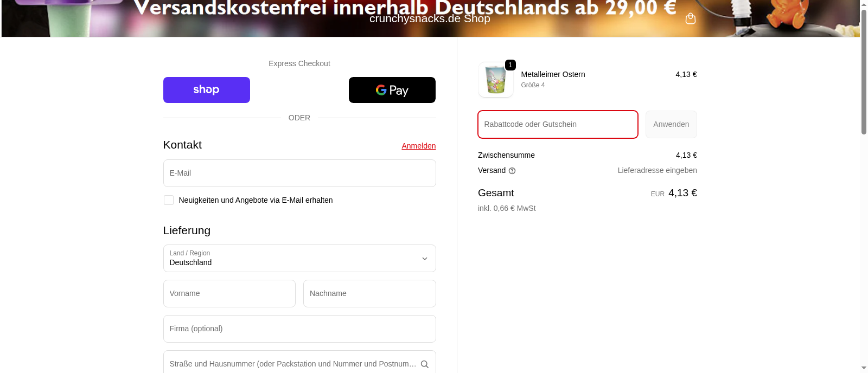Click the address search magnifier icon

(425, 364)
